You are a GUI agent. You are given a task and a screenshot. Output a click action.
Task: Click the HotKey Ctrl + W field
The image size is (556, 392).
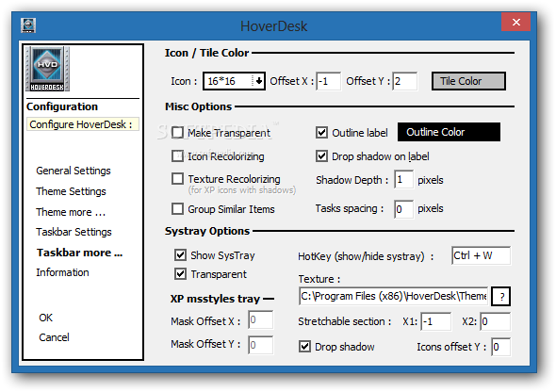point(482,255)
